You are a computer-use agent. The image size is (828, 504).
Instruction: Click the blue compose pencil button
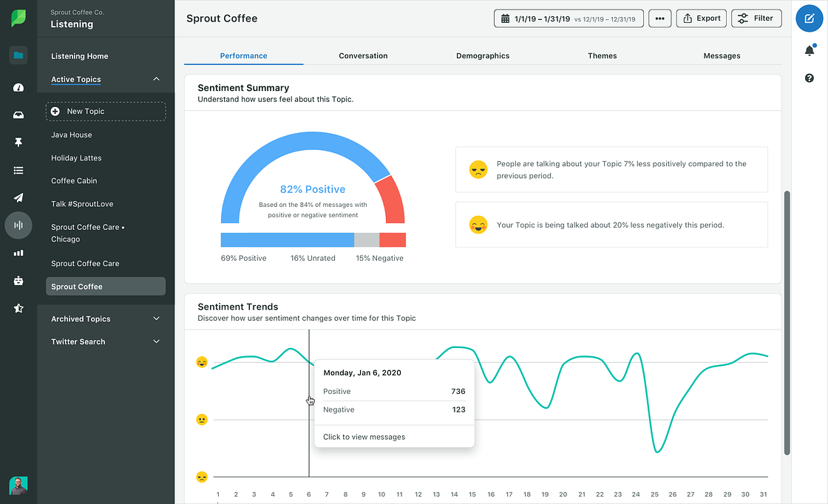(809, 18)
